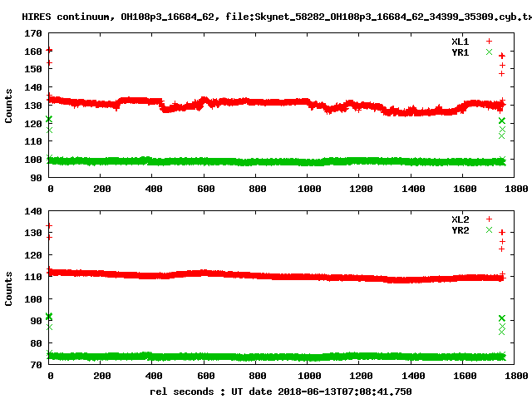This screenshot has height=399, width=532.
Task: Click the 170 tick label on XL1/YR1 plot
Action: (33, 33)
